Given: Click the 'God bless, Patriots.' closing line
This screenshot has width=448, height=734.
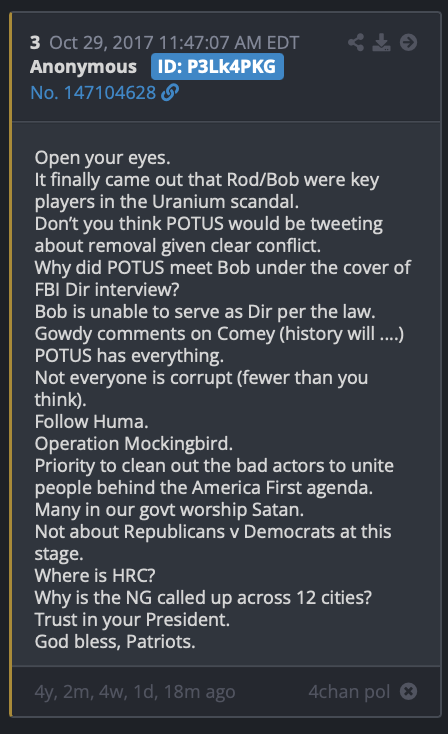Looking at the screenshot, I should (x=115, y=642).
